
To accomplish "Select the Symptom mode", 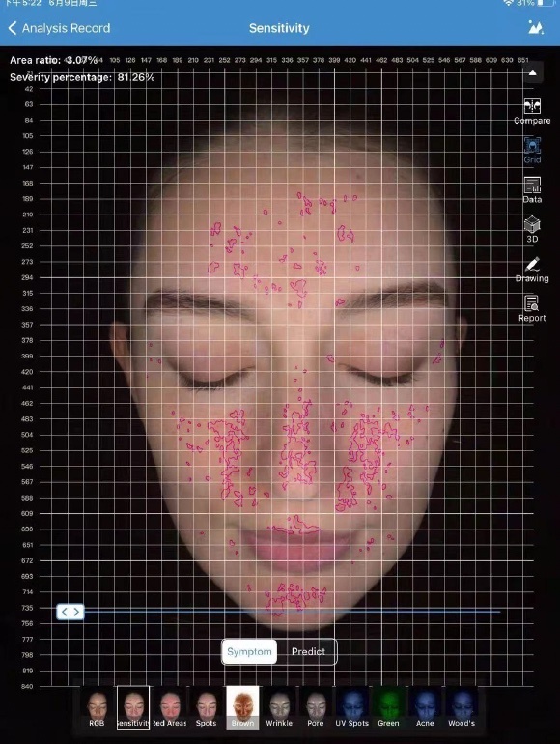I will click(249, 651).
